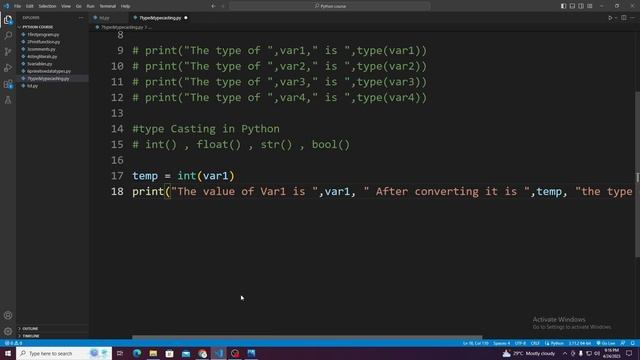Click the Spaces: 4 indentation setting

pos(502,343)
